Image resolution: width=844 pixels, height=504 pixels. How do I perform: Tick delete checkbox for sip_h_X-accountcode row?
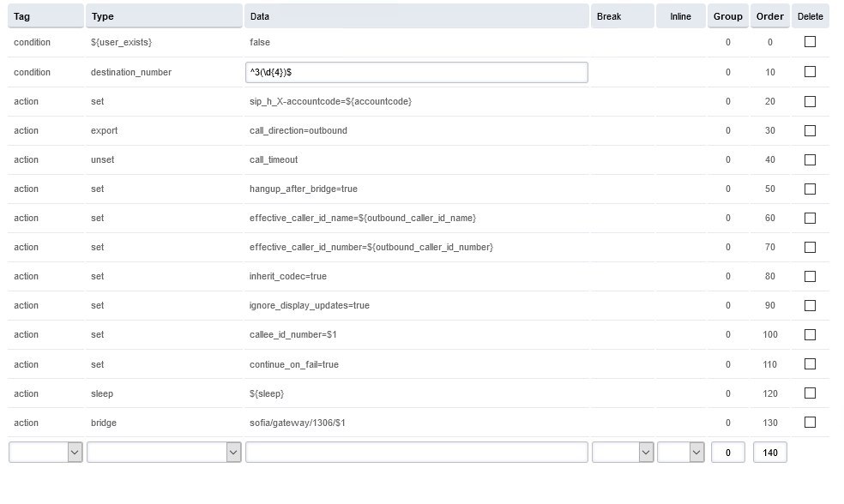(810, 102)
